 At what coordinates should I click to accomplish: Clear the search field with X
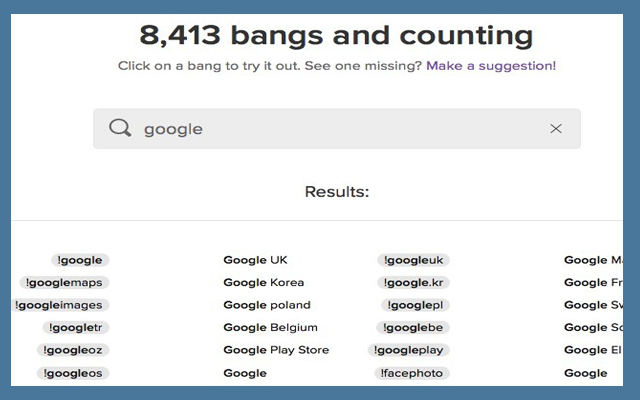coord(556,128)
